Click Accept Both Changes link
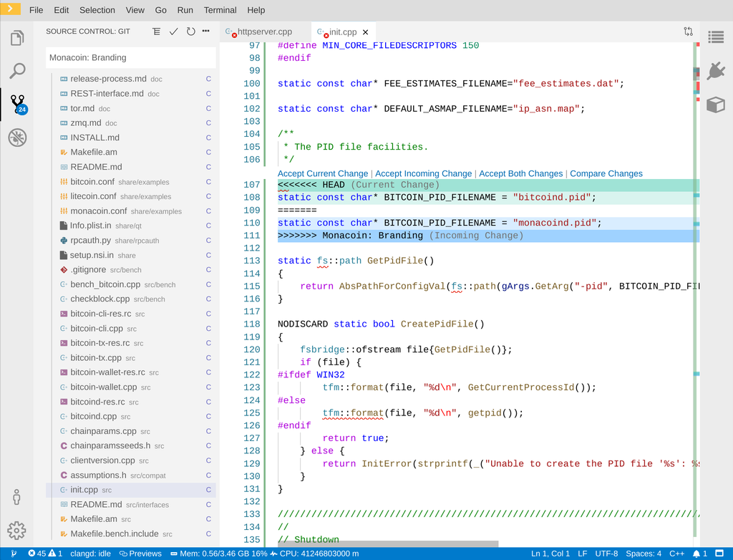The image size is (733, 560). 521,173
